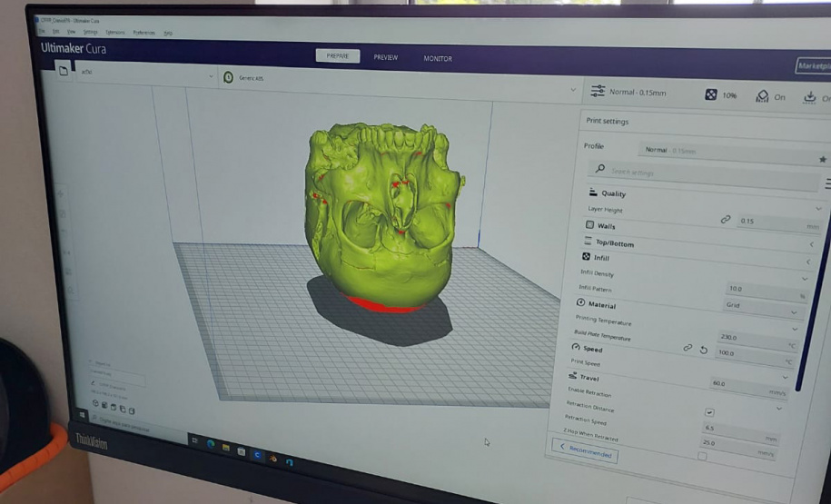Viewport: 831px width, 504px height.
Task: Toggle the Enable Retraction checkbox
Action: click(x=709, y=412)
